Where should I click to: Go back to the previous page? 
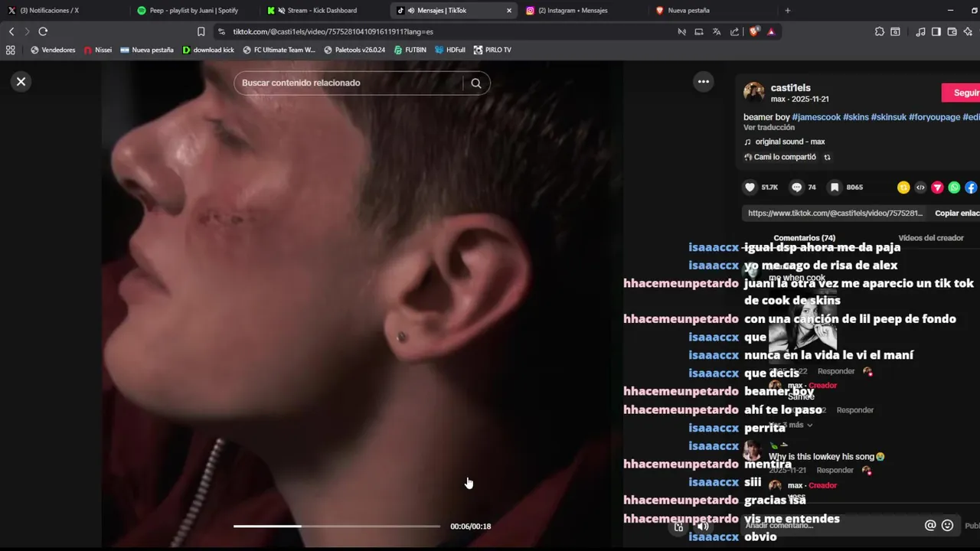pyautogui.click(x=11, y=31)
